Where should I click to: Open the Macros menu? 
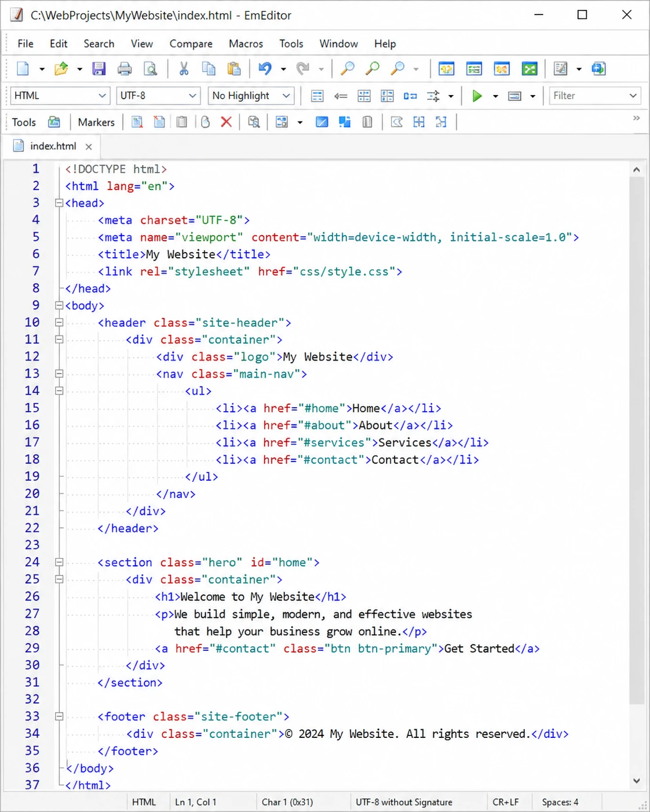246,44
